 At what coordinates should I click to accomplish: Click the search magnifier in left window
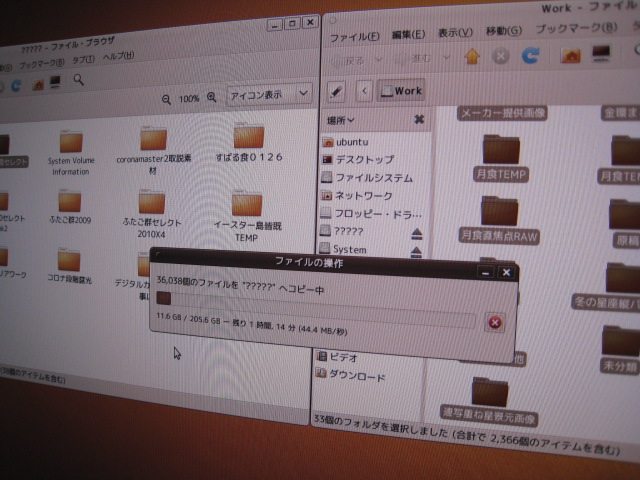[x=79, y=79]
